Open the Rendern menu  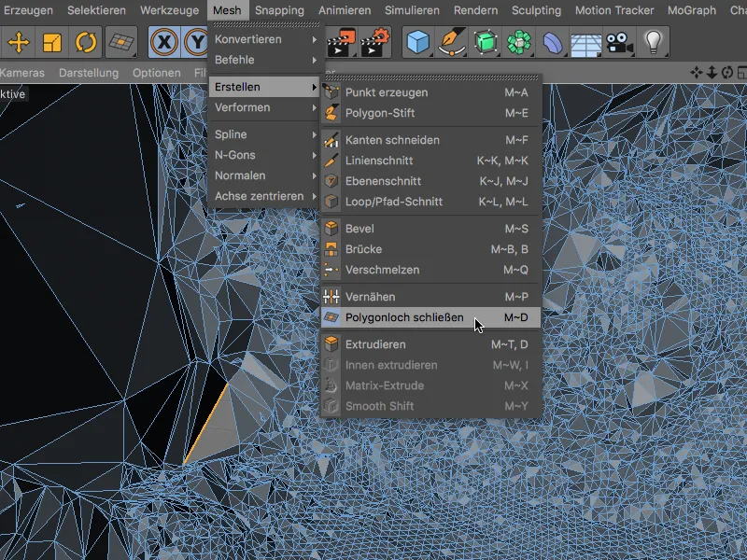click(475, 10)
